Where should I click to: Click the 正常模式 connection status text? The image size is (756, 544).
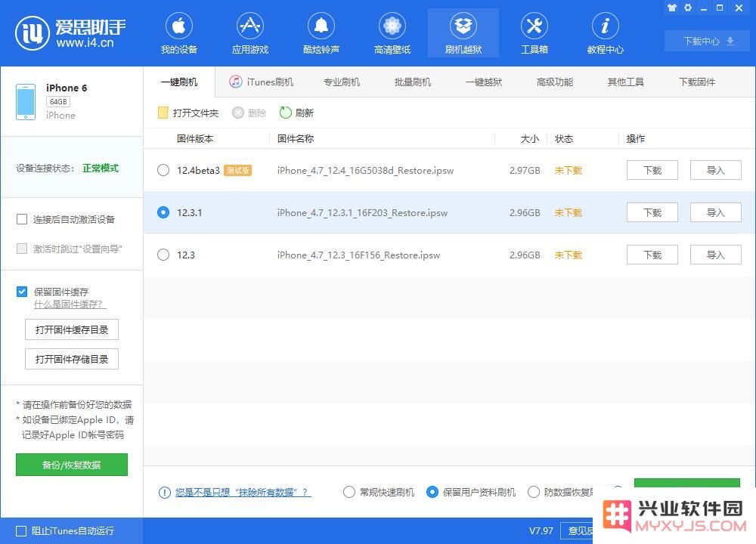pos(101,168)
